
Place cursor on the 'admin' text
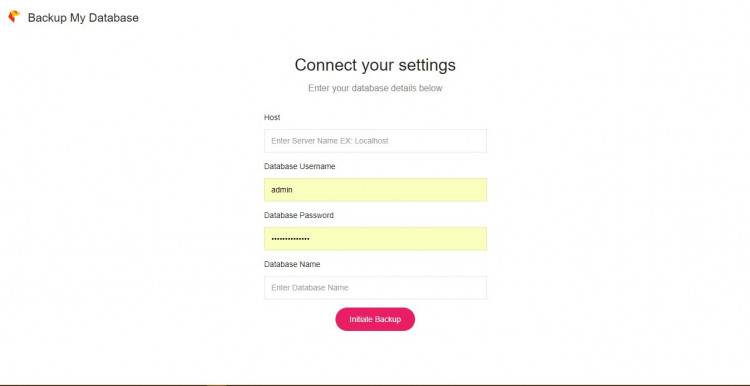(282, 190)
